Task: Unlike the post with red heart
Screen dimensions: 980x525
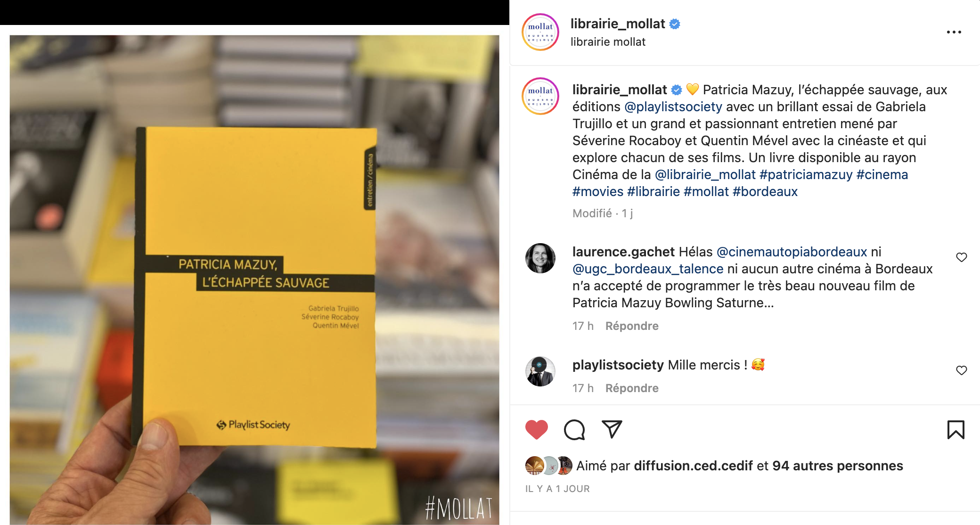Action: (x=537, y=429)
